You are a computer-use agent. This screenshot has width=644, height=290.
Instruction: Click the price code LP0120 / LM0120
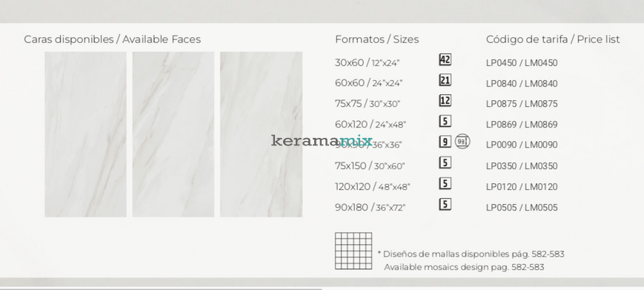(522, 187)
